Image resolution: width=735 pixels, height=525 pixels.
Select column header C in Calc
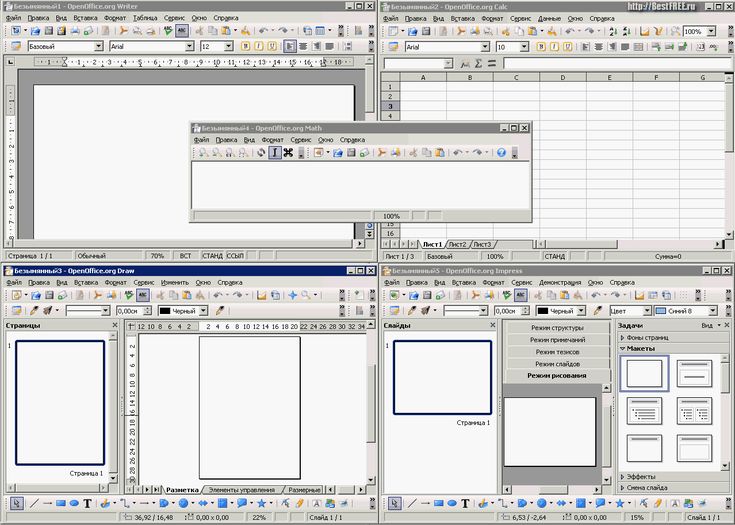click(516, 77)
